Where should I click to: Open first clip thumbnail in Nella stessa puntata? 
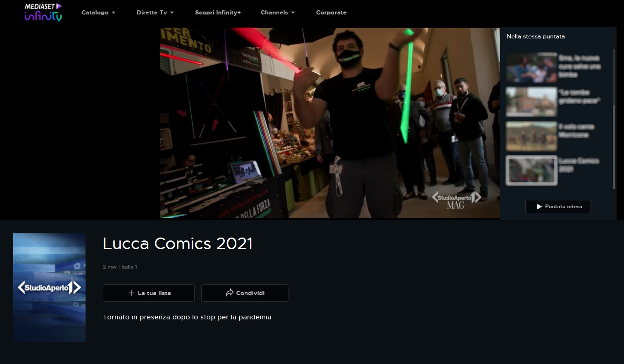531,67
